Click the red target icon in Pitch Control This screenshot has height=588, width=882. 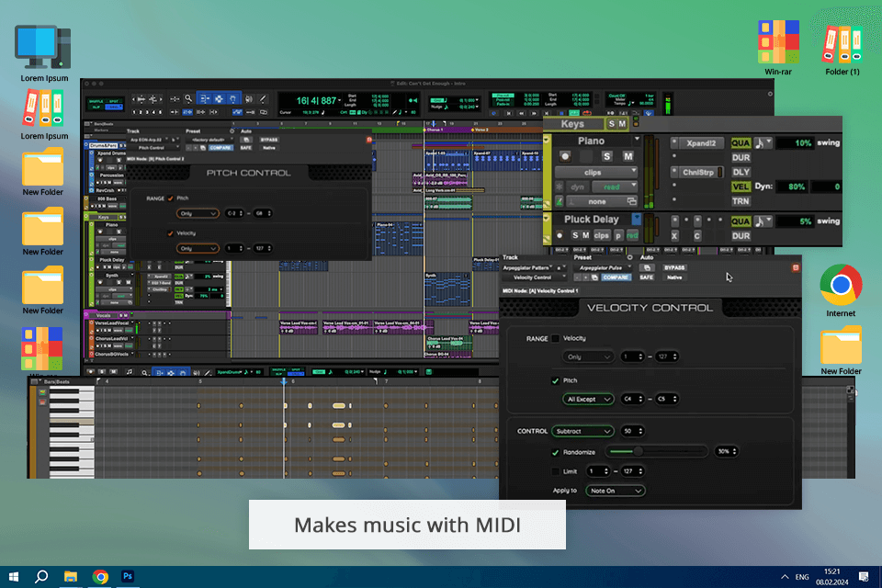(369, 140)
